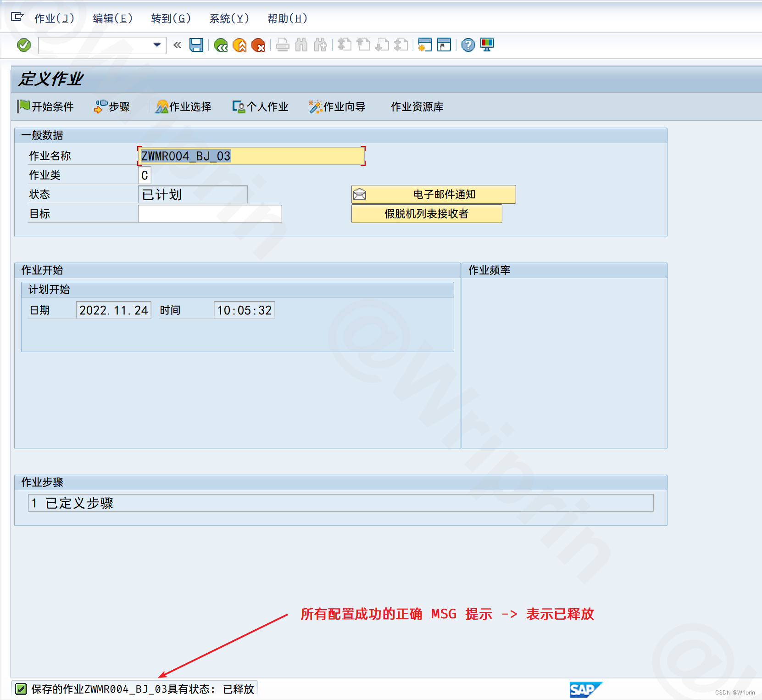Open a new session via the new session icon

pos(425,45)
